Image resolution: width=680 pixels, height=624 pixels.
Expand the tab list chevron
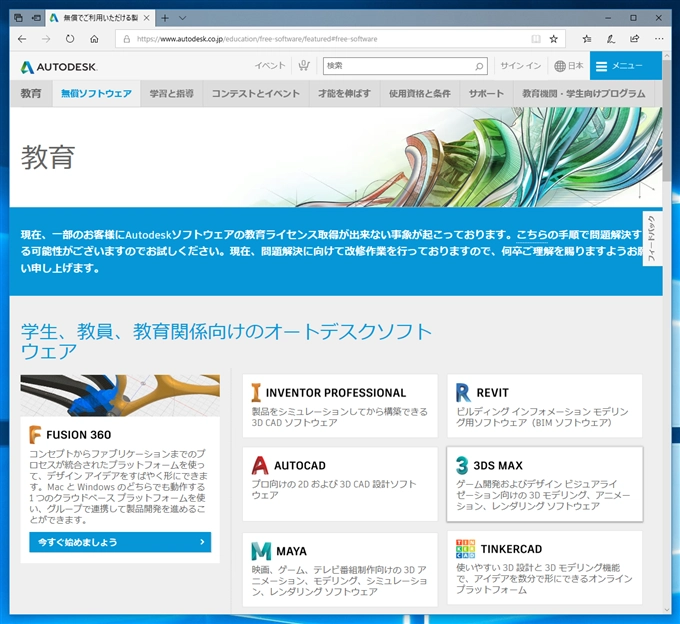coord(183,18)
